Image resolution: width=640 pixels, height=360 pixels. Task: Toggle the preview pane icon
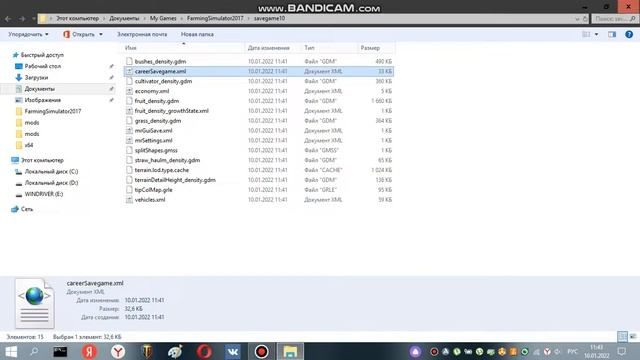point(612,34)
